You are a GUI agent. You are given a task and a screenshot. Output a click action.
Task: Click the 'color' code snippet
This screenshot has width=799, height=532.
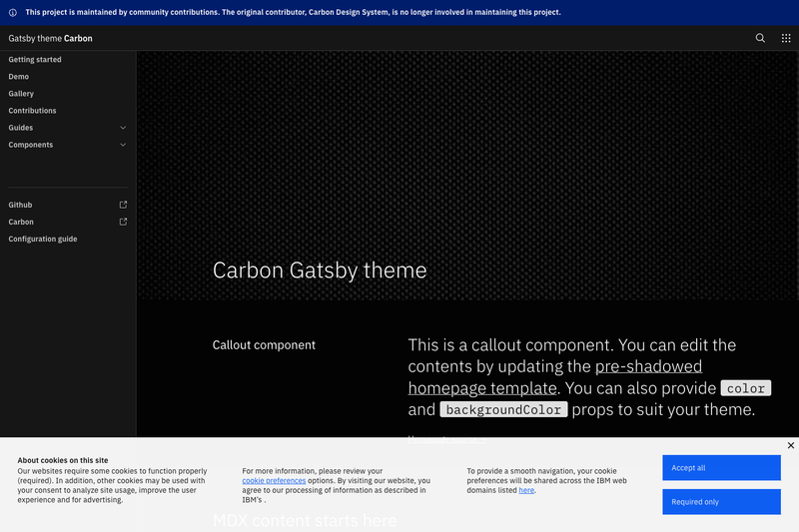click(x=745, y=388)
